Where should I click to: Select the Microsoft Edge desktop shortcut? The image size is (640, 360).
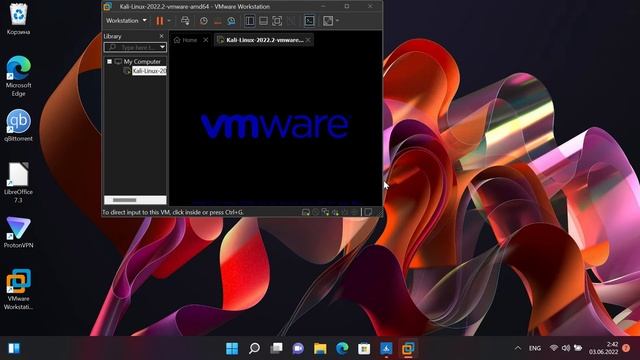click(x=18, y=76)
